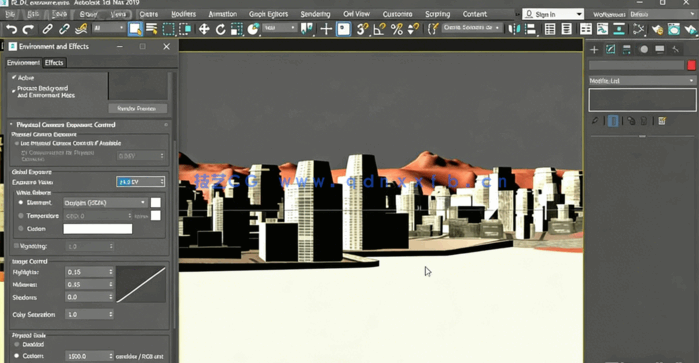Select the Custom white balance radio button

21,229
